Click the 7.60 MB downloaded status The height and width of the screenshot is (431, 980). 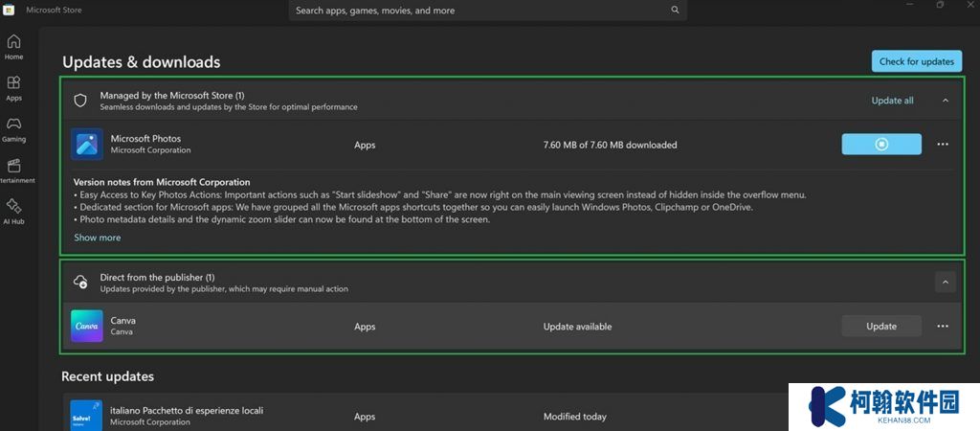coord(610,145)
